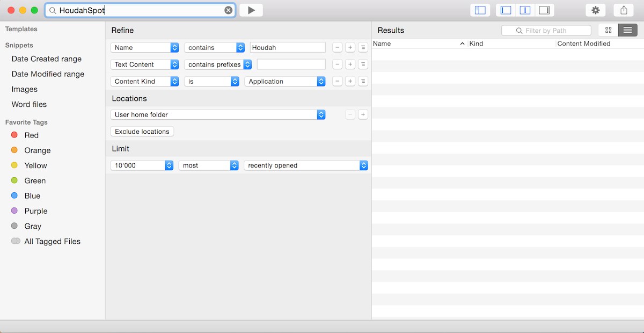Select the Yellow favorite tag

coord(35,165)
